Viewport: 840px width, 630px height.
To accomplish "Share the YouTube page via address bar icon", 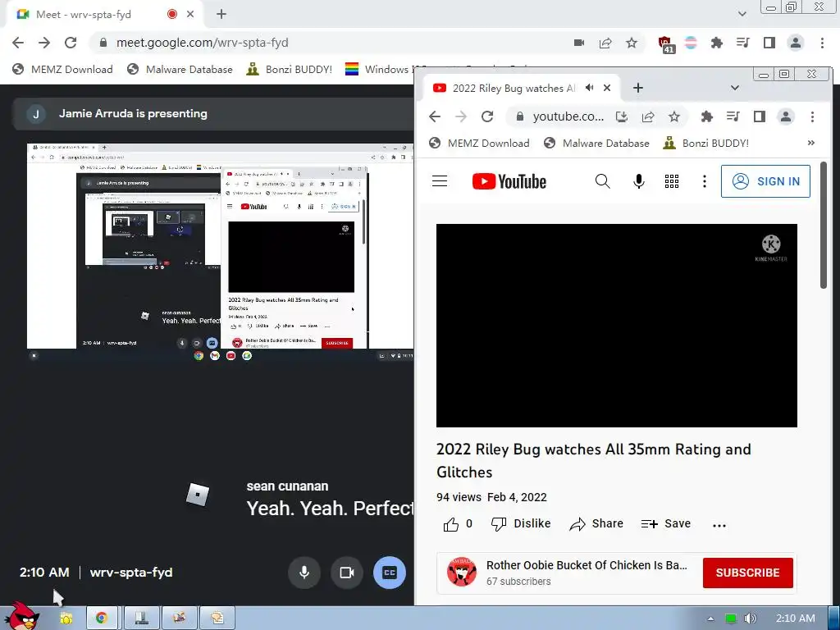I will click(x=648, y=116).
